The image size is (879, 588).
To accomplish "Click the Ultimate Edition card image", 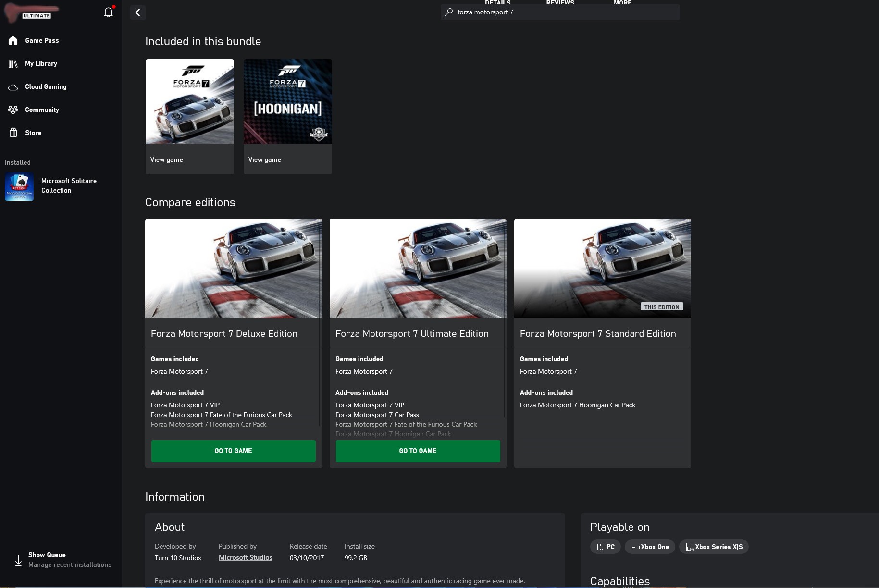I will click(418, 268).
